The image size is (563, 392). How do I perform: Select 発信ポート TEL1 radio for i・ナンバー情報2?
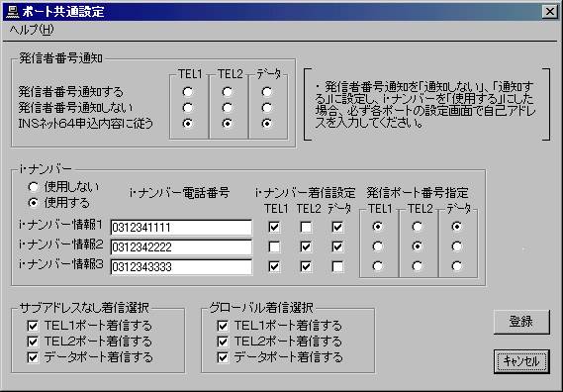tap(377, 246)
